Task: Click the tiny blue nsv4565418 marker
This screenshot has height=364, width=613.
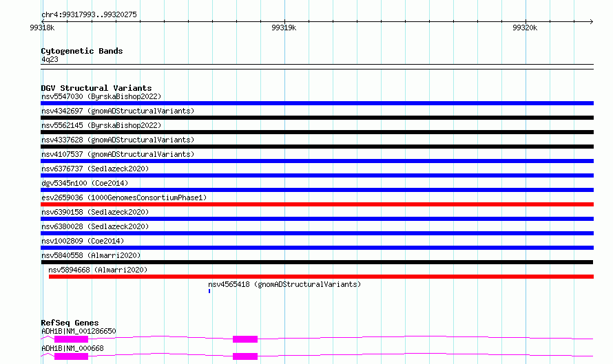Action: click(209, 291)
